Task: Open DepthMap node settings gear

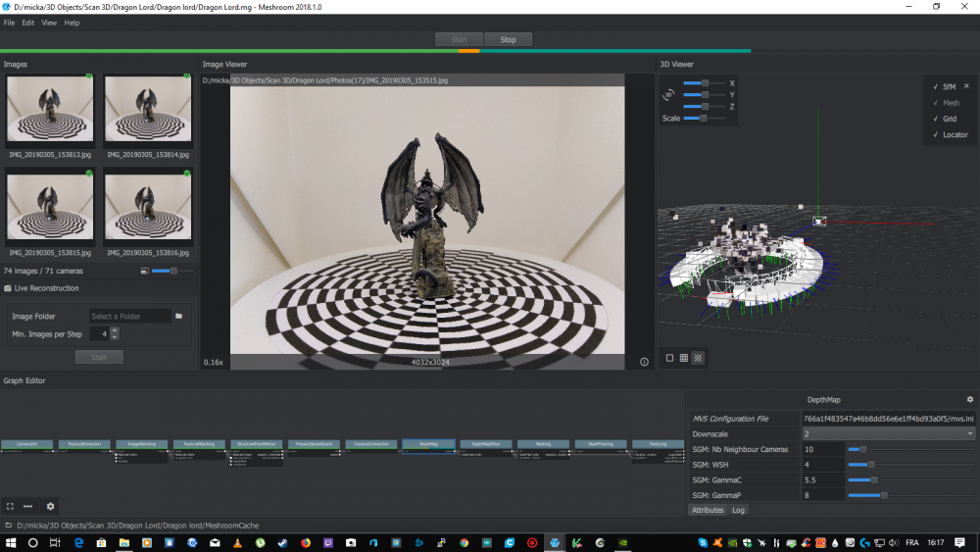Action: [x=969, y=400]
